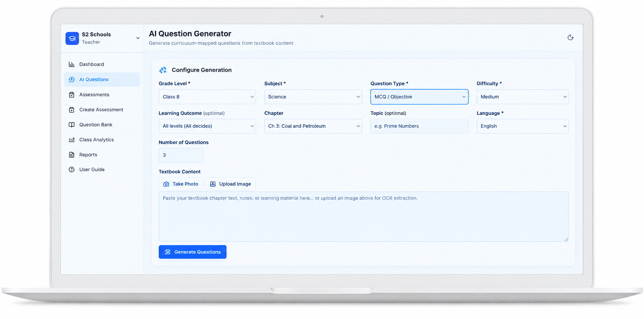
Task: Click the Upload Image button
Action: (230, 184)
